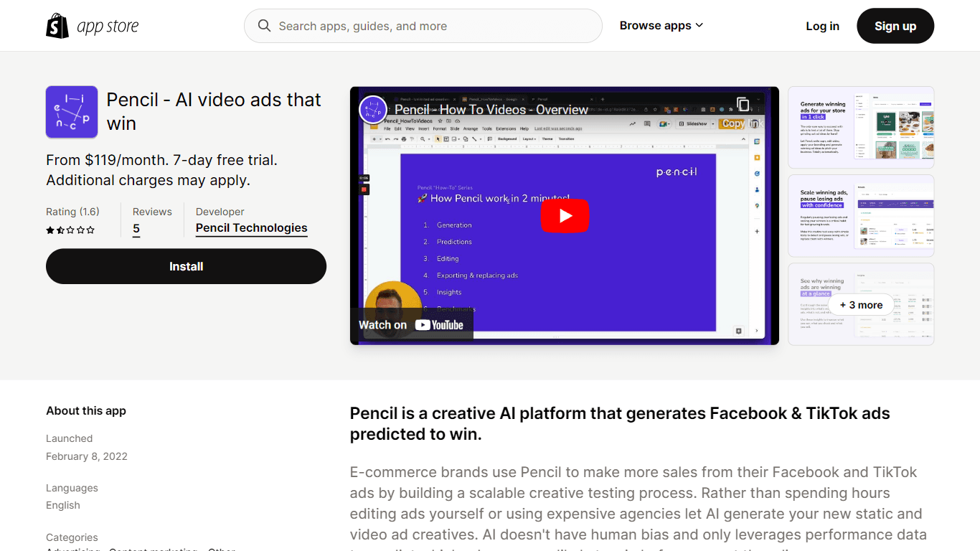Click the headline 'Pencil is a creative AI platform'
The image size is (980, 551).
tap(620, 423)
